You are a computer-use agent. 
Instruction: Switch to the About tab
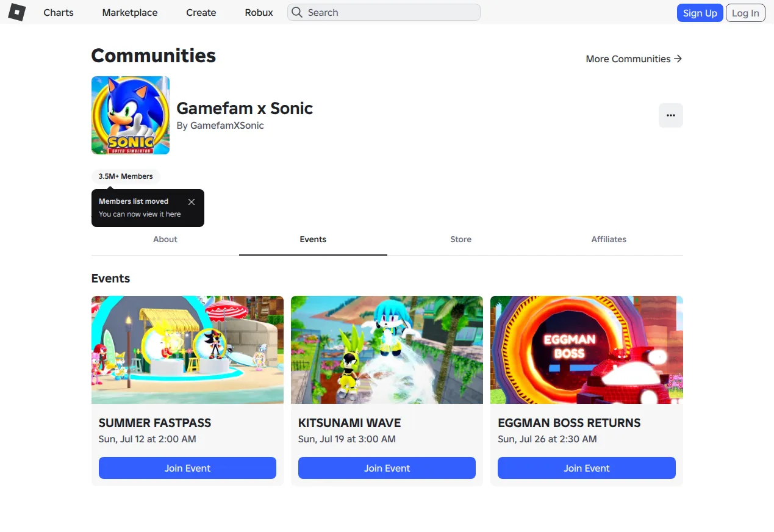click(165, 239)
